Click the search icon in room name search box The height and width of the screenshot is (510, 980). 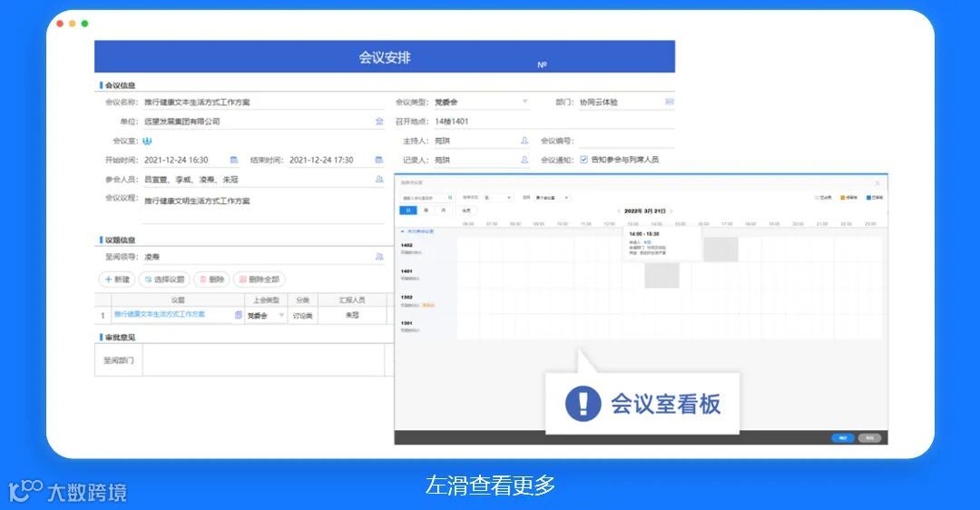point(450,198)
